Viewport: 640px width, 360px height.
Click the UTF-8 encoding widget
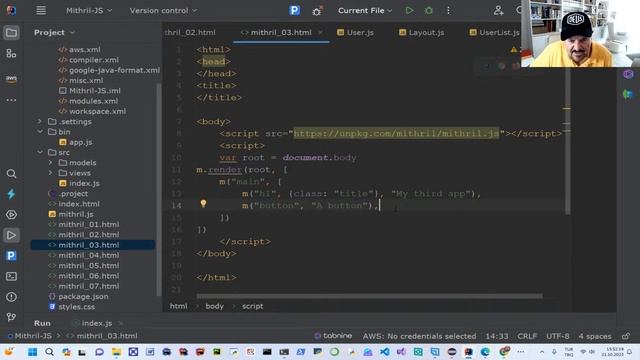[558, 336]
